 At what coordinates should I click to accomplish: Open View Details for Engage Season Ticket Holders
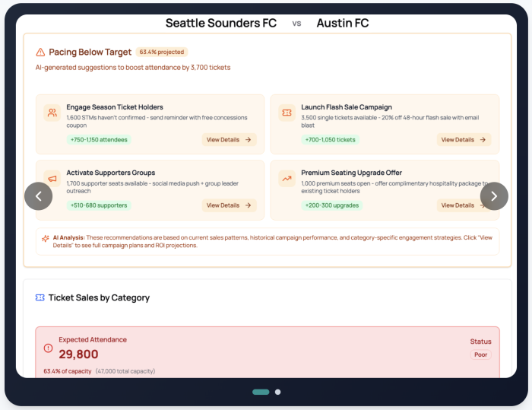click(x=229, y=140)
